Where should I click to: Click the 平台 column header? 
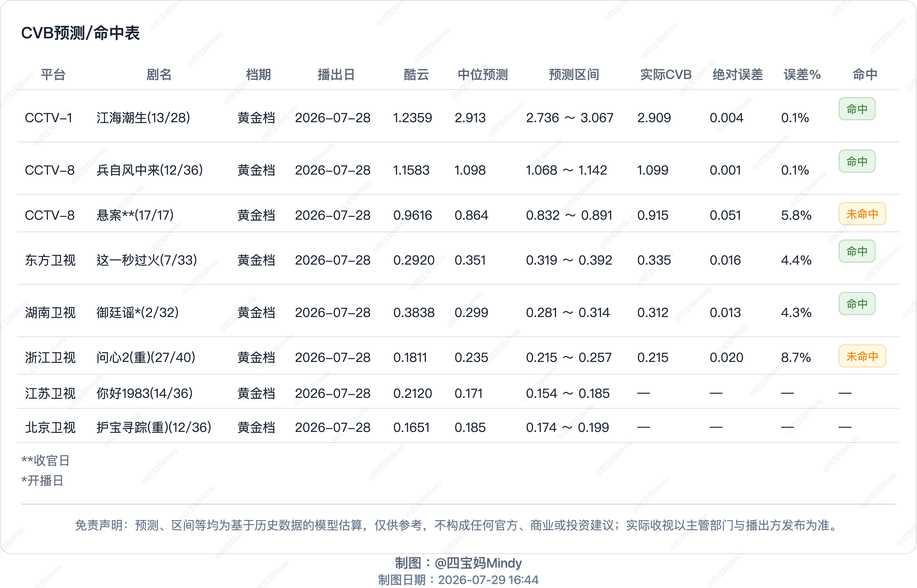pyautogui.click(x=53, y=74)
